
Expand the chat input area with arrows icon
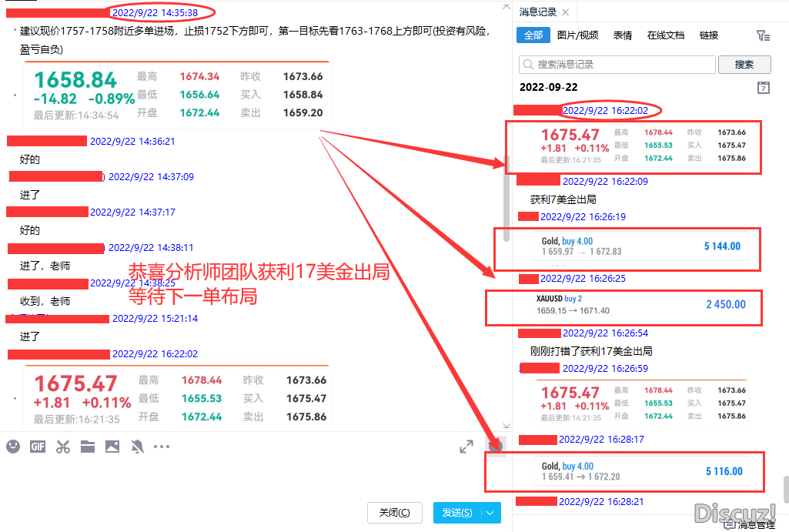pos(466,447)
